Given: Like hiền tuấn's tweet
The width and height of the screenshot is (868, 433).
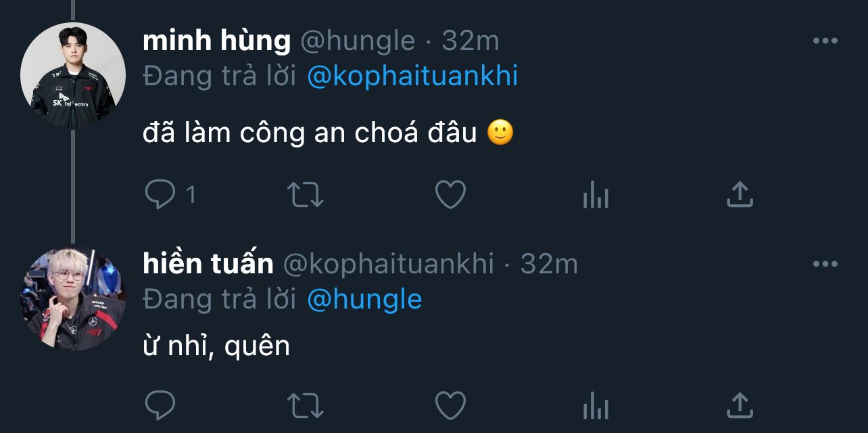Looking at the screenshot, I should pos(450,405).
